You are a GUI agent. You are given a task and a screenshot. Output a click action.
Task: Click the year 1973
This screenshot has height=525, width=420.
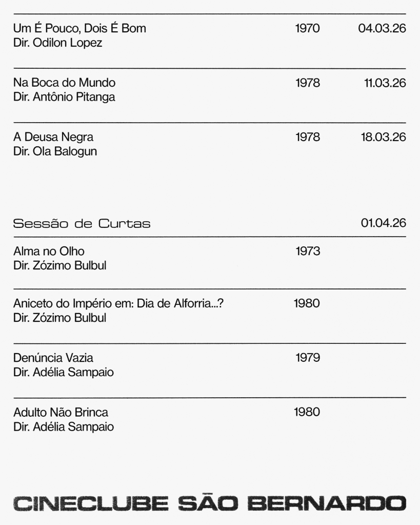(x=308, y=251)
